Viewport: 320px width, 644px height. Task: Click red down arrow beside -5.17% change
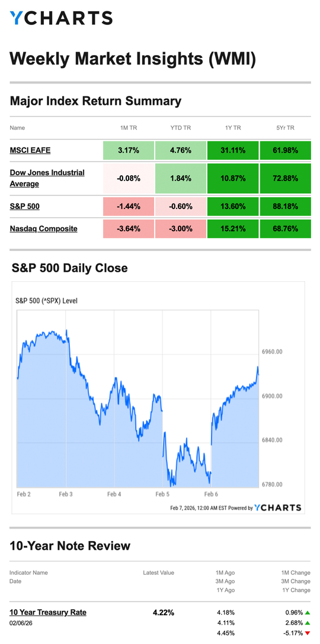[307, 633]
